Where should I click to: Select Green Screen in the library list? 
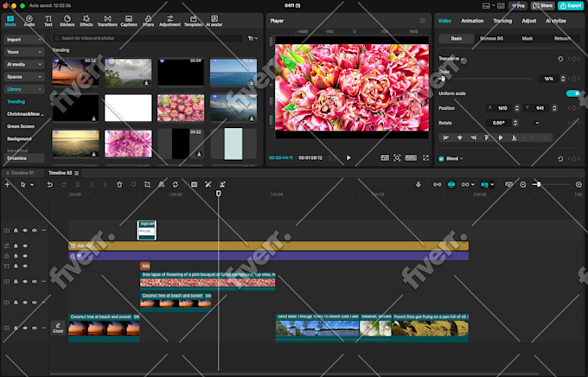(21, 126)
